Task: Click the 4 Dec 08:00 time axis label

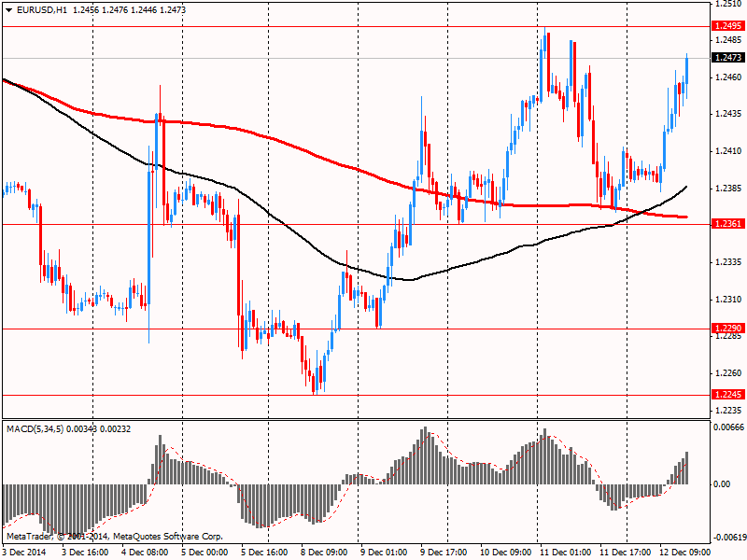Action: point(145,552)
